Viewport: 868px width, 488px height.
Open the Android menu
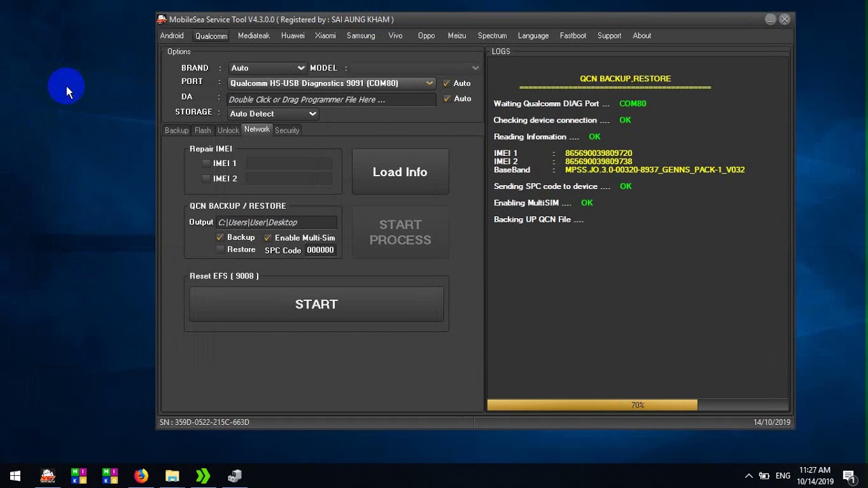click(172, 36)
